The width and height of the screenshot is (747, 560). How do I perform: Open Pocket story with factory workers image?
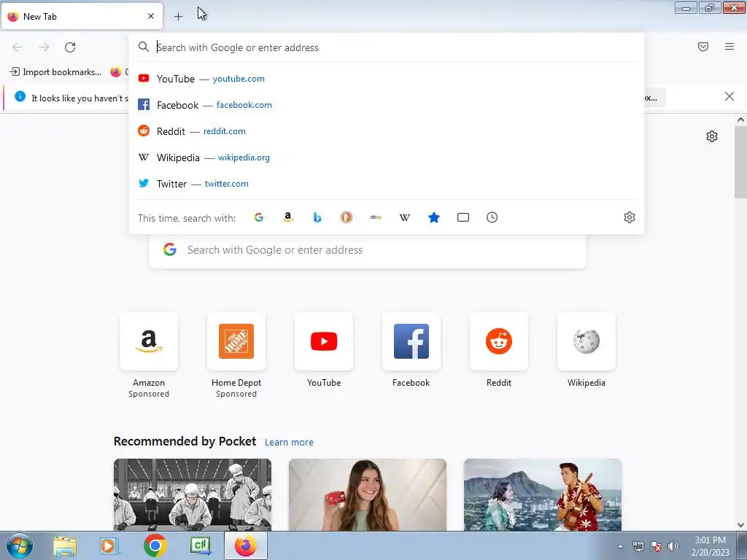click(193, 495)
